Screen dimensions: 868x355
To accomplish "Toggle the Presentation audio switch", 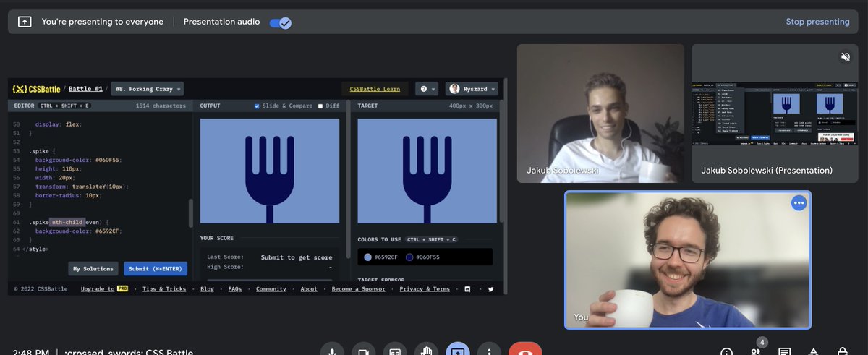I will pyautogui.click(x=280, y=22).
